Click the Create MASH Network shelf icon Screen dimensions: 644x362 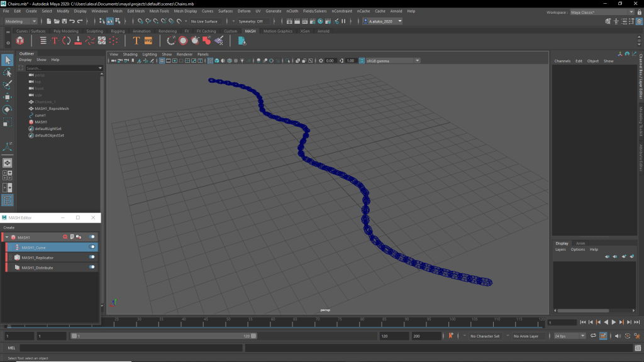point(20,41)
